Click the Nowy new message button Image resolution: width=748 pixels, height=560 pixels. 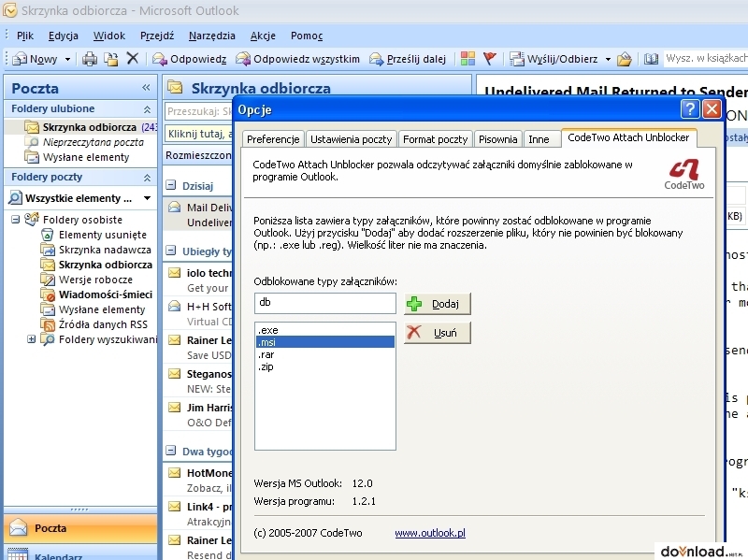(35, 59)
